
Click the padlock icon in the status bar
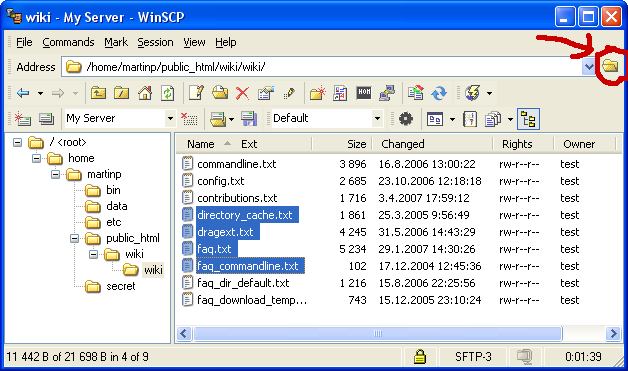click(x=419, y=356)
